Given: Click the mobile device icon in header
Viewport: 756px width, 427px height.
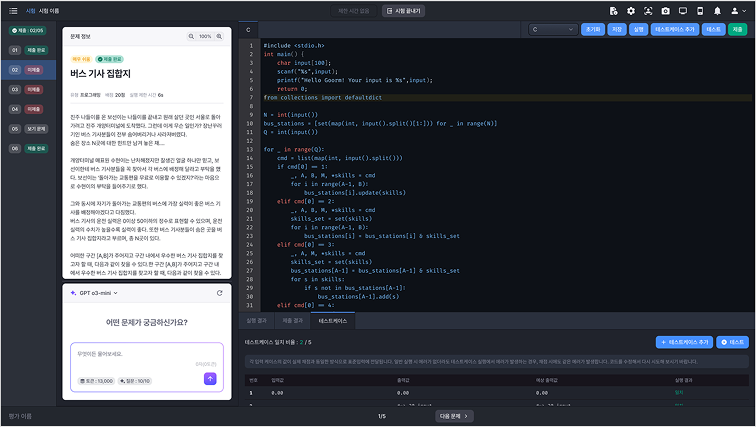Looking at the screenshot, I should 699,10.
